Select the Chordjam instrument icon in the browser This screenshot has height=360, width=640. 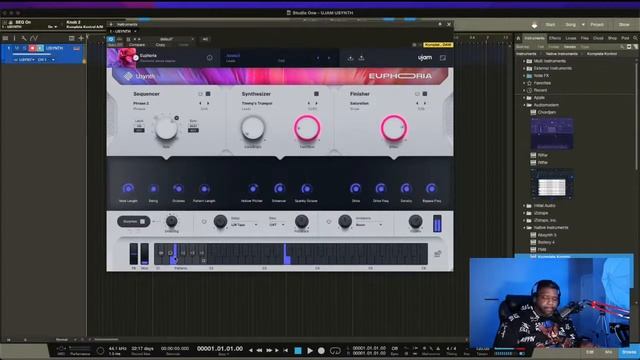[533, 112]
